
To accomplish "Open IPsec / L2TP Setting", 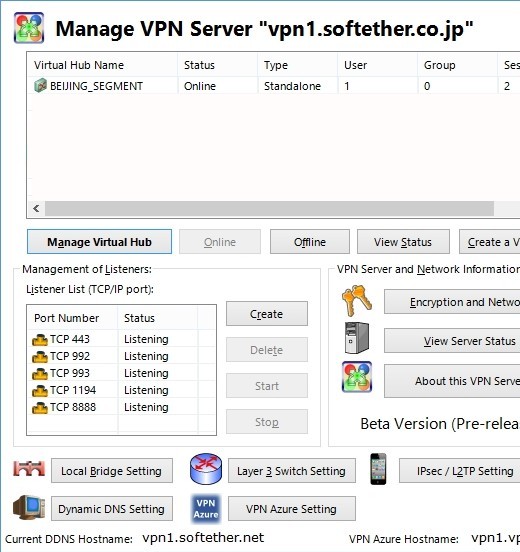I will (460, 471).
